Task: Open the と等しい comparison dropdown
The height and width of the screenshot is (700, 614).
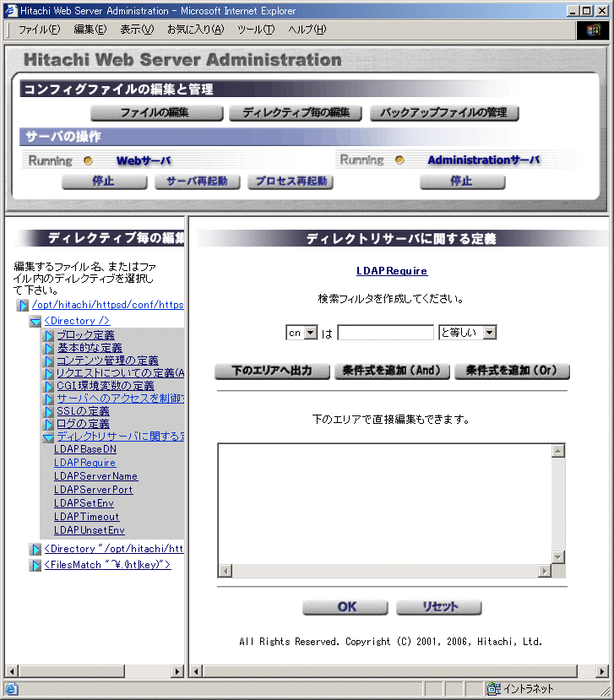Action: point(468,333)
